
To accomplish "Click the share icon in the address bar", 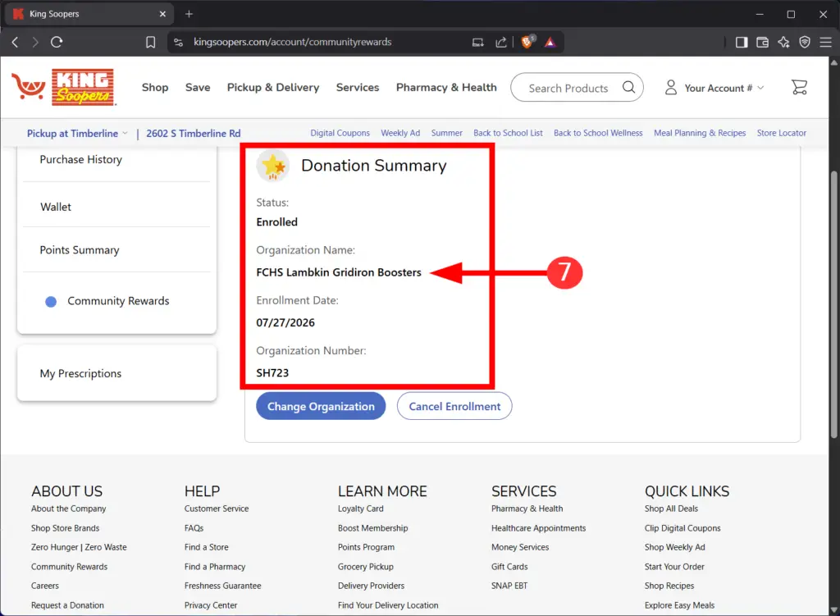I will point(501,43).
